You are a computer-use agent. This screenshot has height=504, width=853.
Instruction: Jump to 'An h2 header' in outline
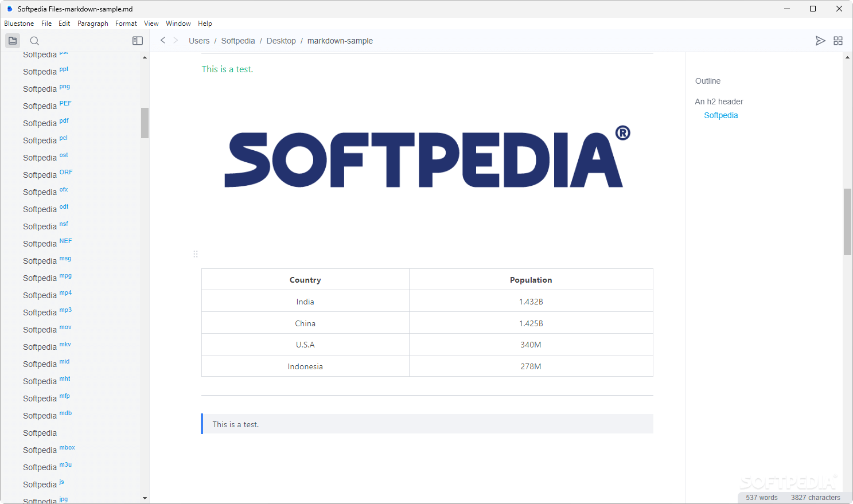click(719, 101)
